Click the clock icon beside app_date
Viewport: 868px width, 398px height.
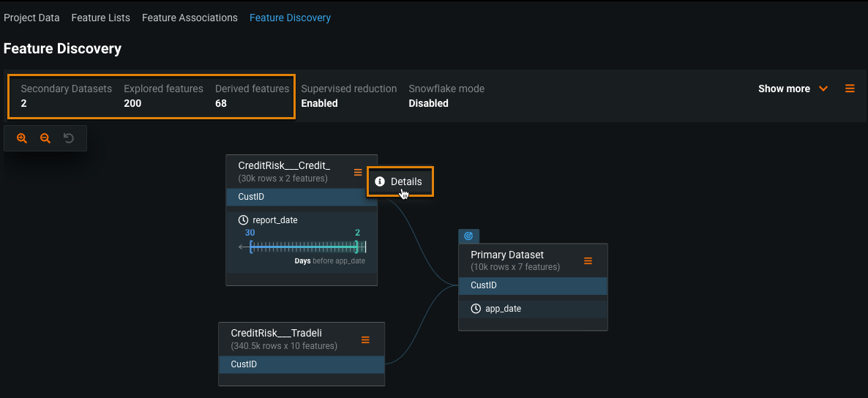[x=476, y=309]
